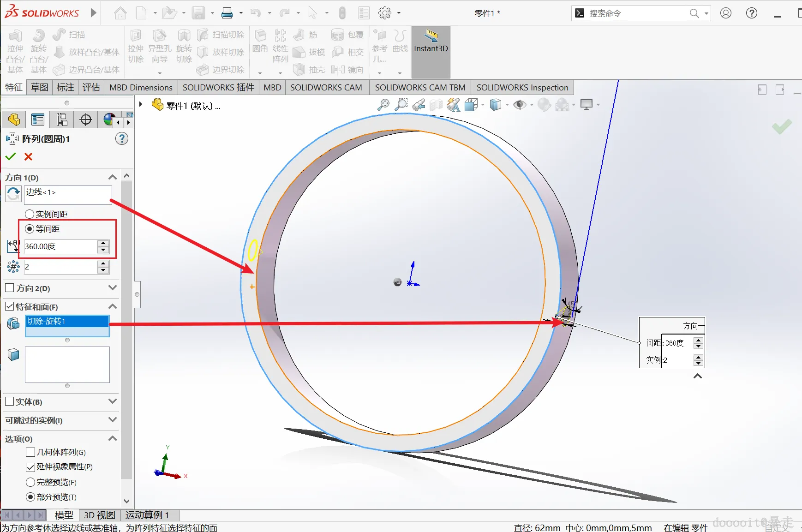Click the Zoom to Fit magnifier icon
Image resolution: width=802 pixels, height=532 pixels.
point(383,105)
